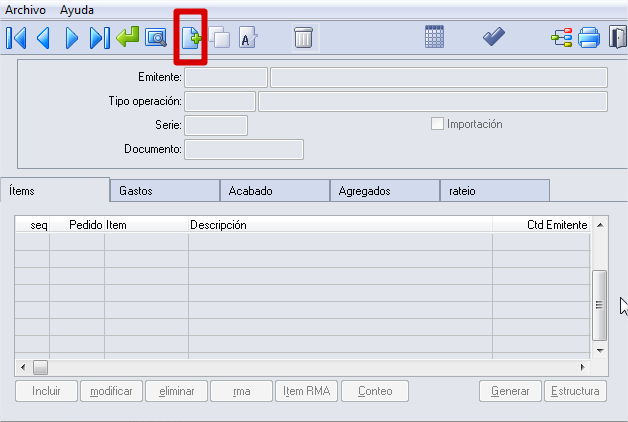Click the new document icon with plus
The width and height of the screenshot is (628, 422).
(191, 38)
